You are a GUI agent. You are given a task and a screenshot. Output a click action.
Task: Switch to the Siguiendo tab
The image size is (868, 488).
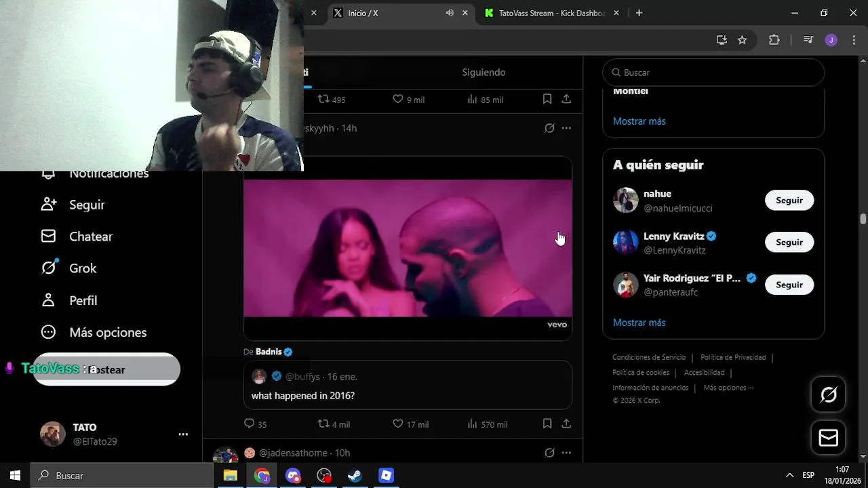click(484, 73)
